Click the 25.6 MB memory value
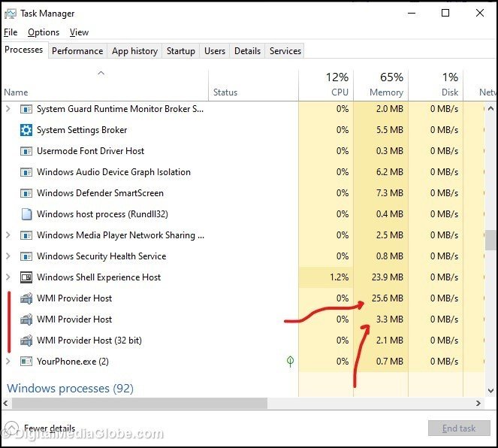 (388, 298)
